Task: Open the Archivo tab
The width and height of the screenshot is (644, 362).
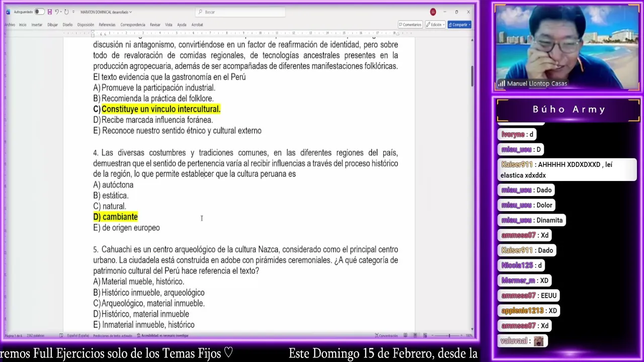Action: pyautogui.click(x=10, y=25)
